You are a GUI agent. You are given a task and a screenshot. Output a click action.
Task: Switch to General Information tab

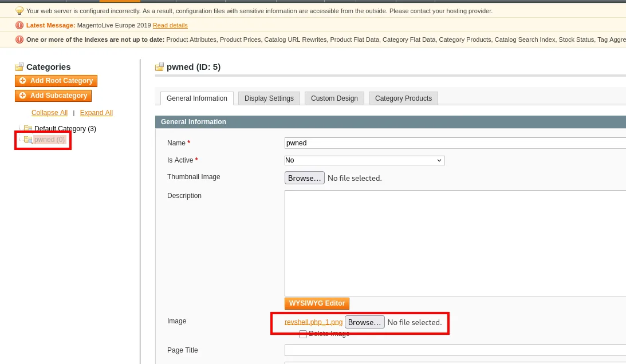197,98
